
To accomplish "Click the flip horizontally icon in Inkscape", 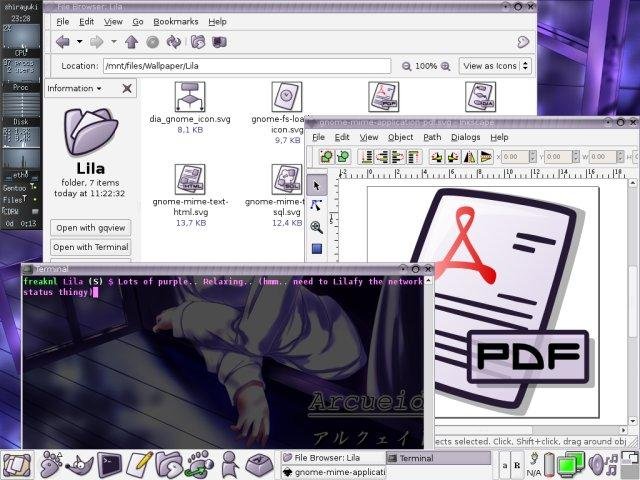I will (469, 157).
